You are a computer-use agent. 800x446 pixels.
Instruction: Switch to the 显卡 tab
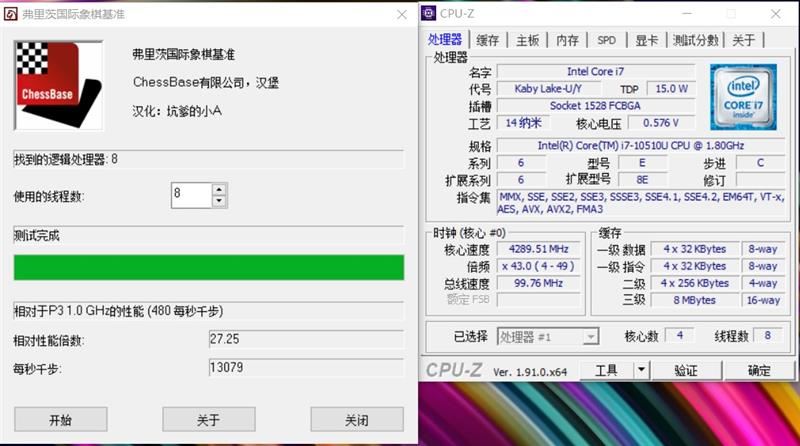pos(646,40)
